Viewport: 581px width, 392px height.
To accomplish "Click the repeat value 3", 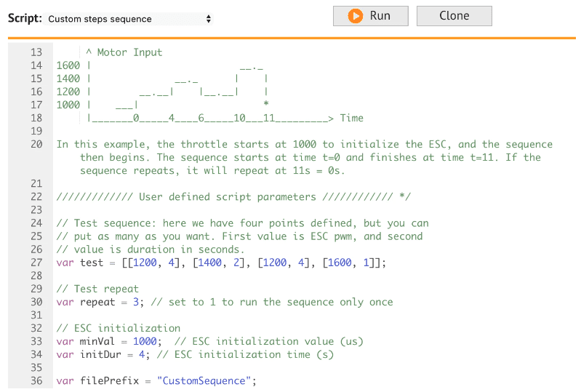I will click(136, 302).
